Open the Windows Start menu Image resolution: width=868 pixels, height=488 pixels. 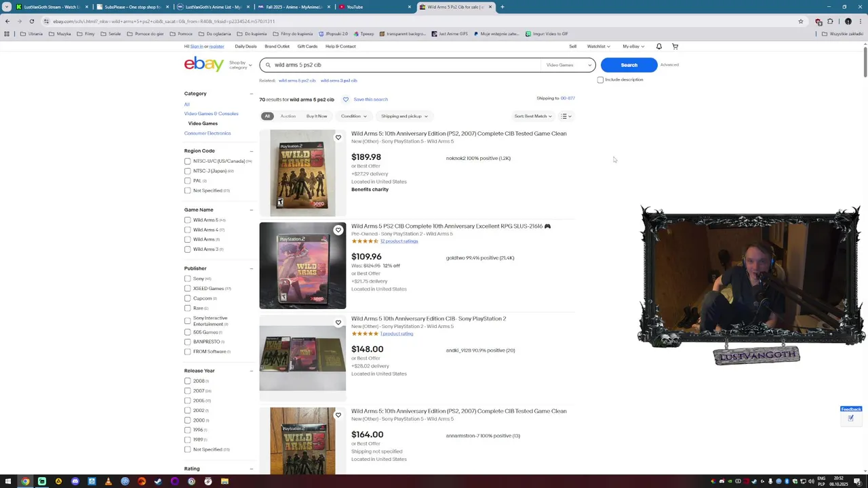(x=9, y=481)
